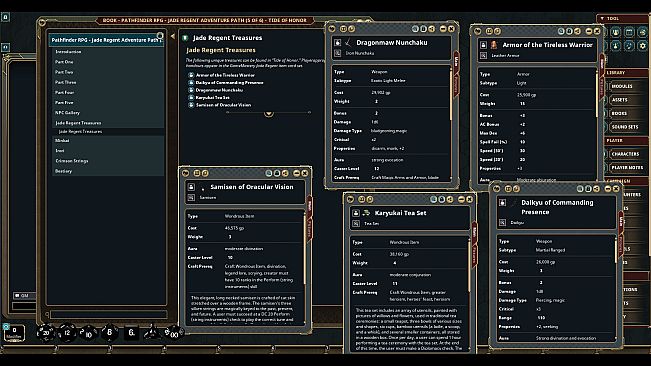The image size is (651, 366).
Task: Open Karyukai Tea Set link in treasures list
Action: (213, 98)
